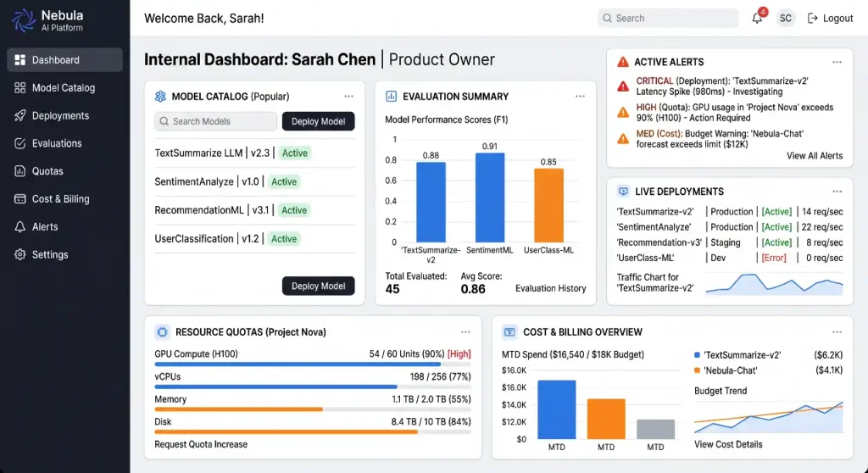Click the Alerts bell icon in the sidebar
Viewport: 868px width, 473px height.
20,226
